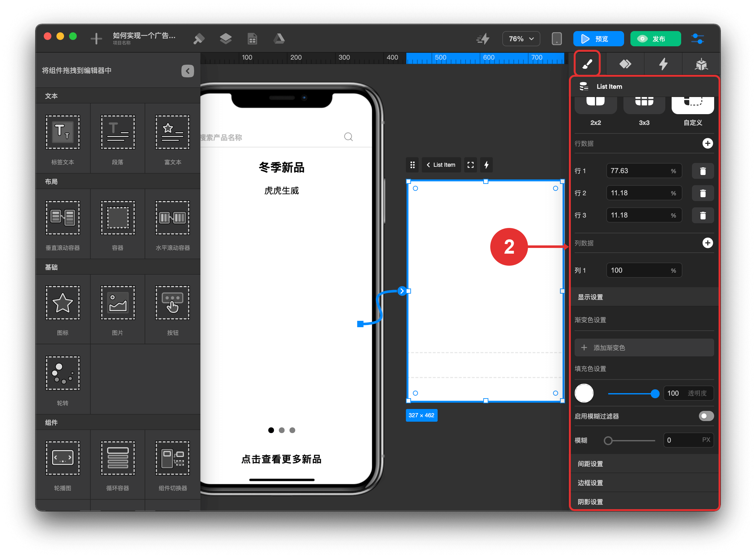This screenshot has height=558, width=756.
Task: Expand the 间距设置 spacing section
Action: pos(590,464)
